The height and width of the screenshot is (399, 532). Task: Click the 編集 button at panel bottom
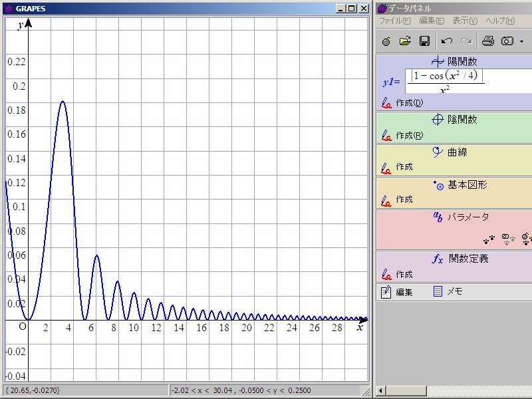404,291
